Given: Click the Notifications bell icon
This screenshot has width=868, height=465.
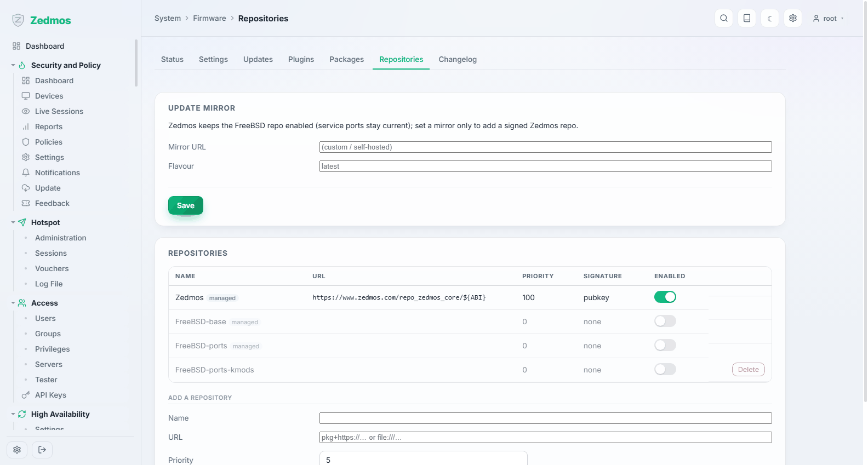Looking at the screenshot, I should [26, 173].
